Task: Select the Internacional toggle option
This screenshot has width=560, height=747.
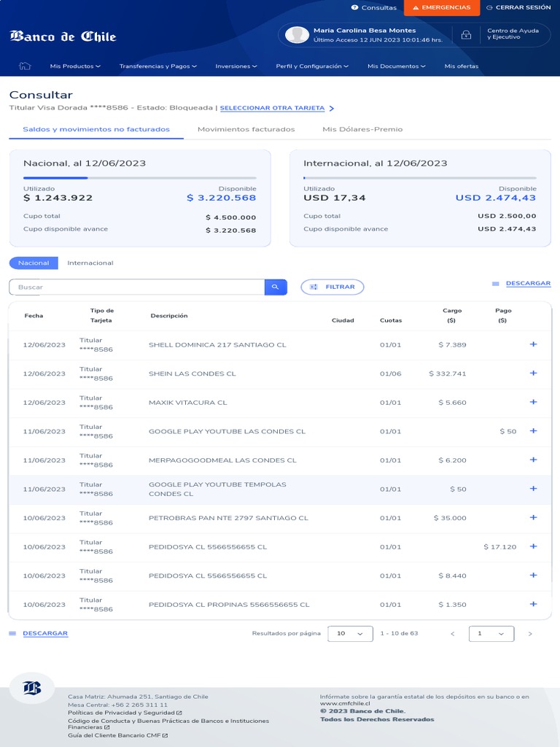Action: click(90, 263)
